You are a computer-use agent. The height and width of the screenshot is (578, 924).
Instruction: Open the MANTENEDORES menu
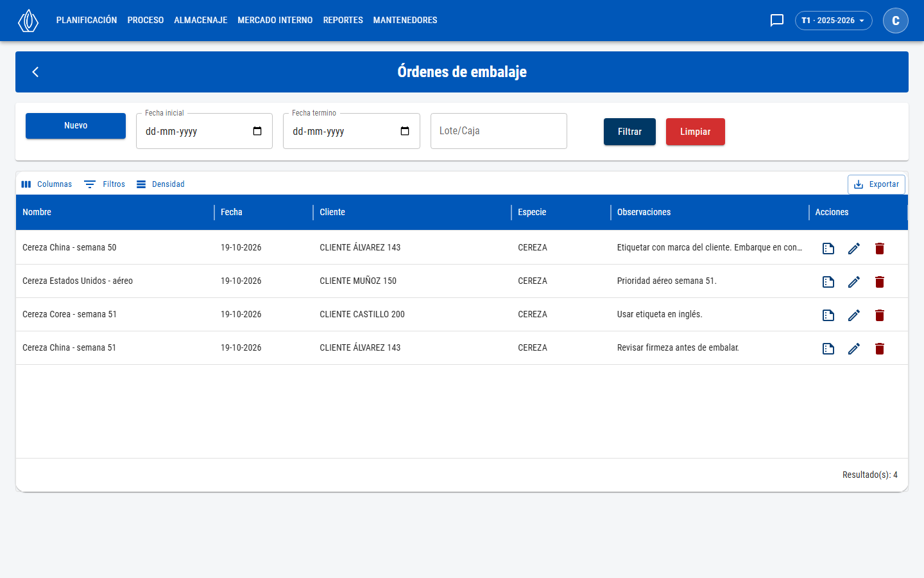click(x=406, y=21)
